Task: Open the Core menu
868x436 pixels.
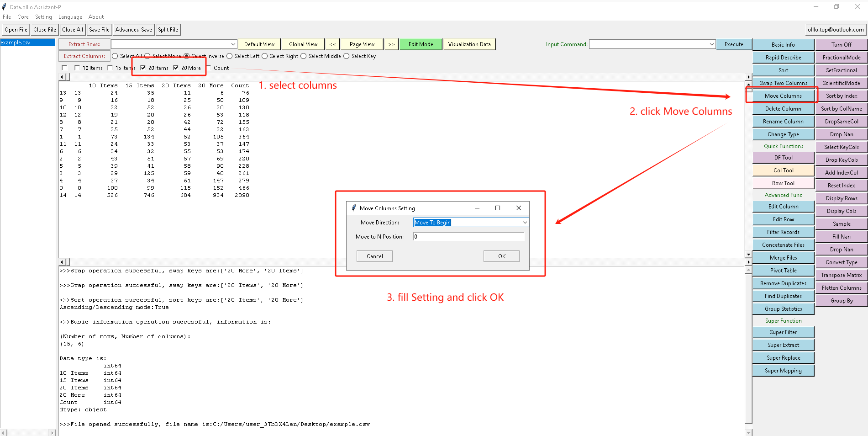Action: point(23,17)
